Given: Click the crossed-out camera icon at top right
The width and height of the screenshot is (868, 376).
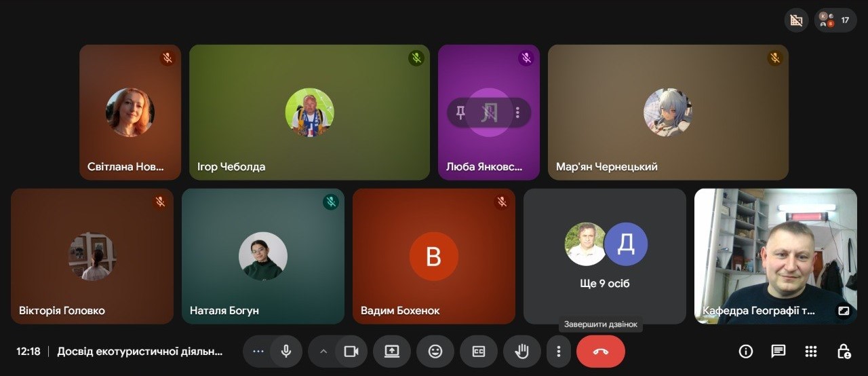Looking at the screenshot, I should coord(797,20).
